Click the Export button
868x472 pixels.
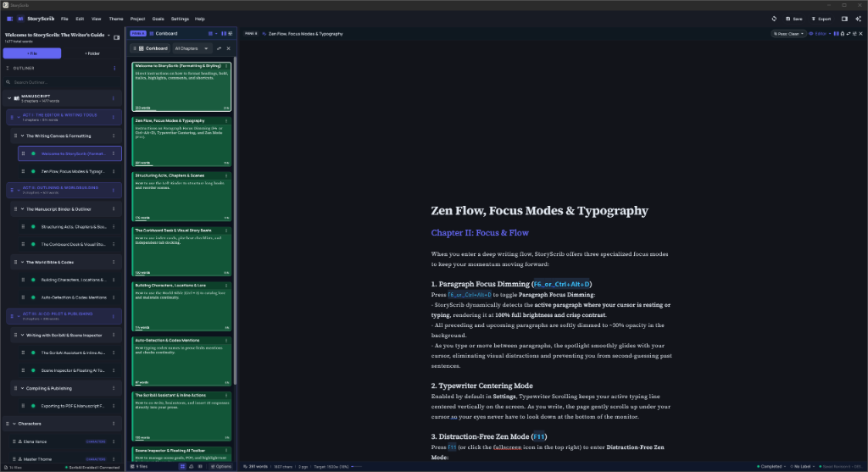pyautogui.click(x=821, y=19)
